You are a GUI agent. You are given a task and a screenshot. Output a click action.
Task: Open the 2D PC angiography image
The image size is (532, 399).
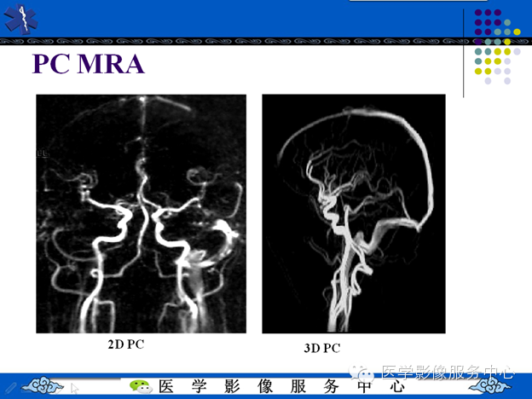click(x=142, y=214)
